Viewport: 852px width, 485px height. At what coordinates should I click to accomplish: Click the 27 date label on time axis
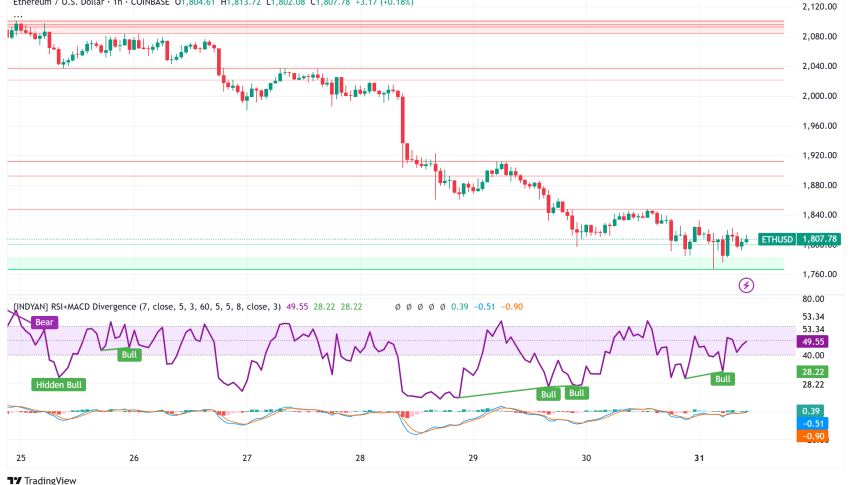pyautogui.click(x=247, y=458)
